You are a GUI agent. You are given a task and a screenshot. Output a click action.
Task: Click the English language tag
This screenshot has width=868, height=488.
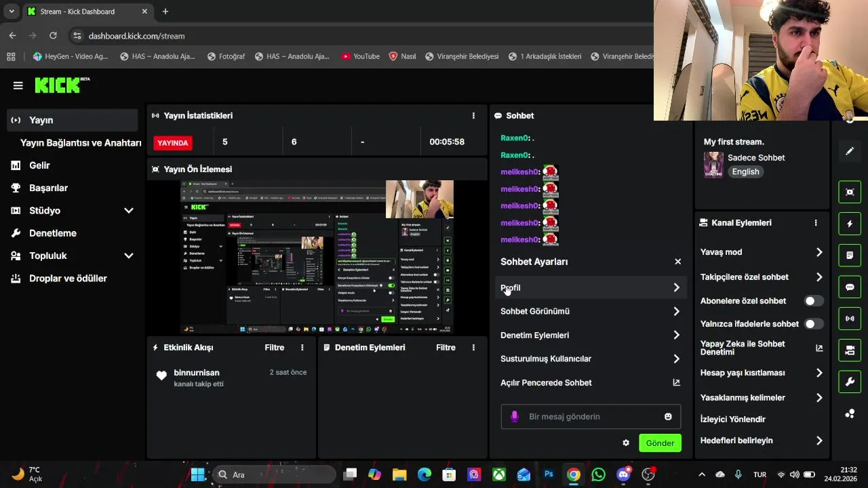click(x=745, y=171)
